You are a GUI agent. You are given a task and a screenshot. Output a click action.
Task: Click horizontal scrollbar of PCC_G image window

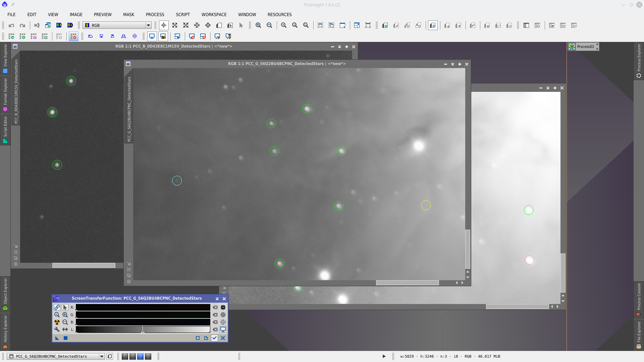[x=407, y=283]
